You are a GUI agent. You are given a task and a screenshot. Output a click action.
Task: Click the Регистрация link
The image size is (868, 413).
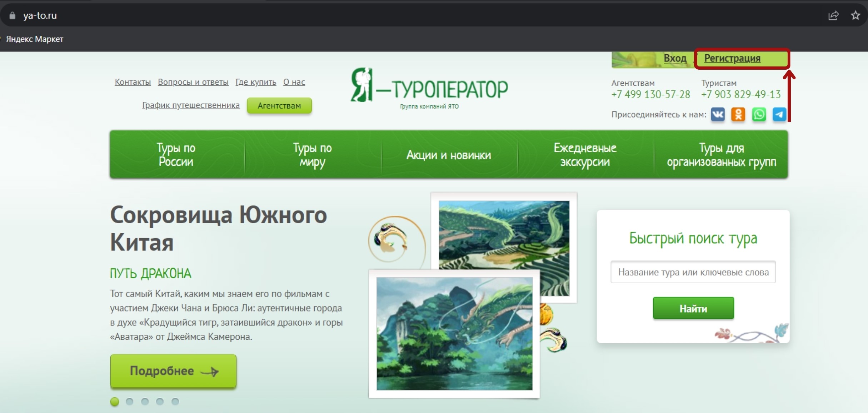732,59
